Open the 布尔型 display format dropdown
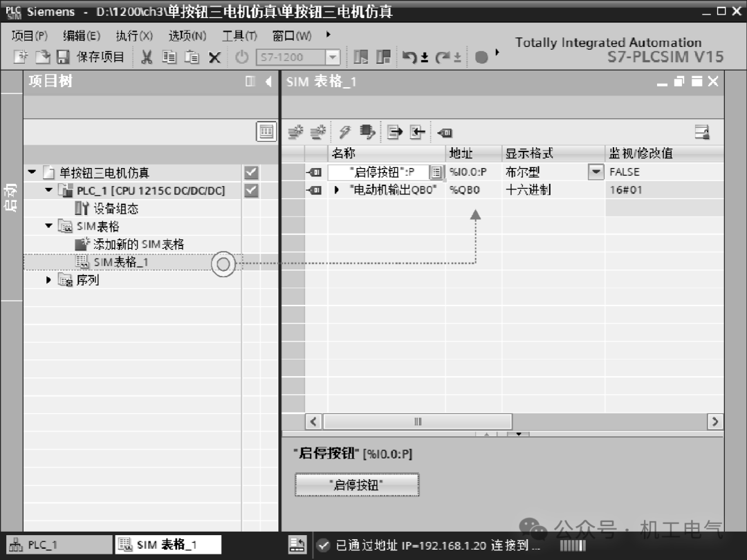 click(x=596, y=172)
